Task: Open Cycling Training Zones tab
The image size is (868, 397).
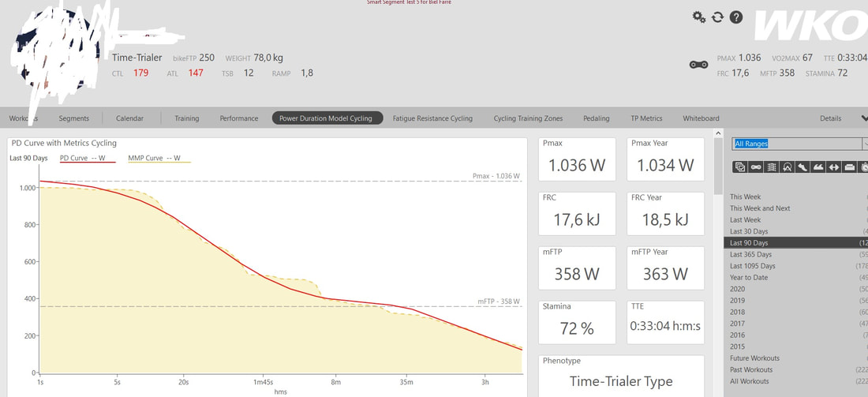Action: [x=528, y=118]
